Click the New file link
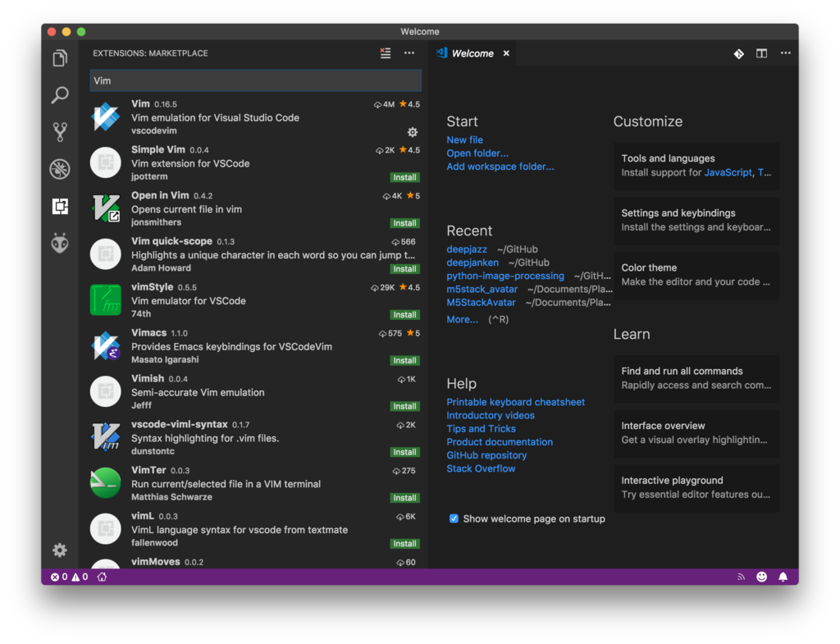 pyautogui.click(x=464, y=139)
